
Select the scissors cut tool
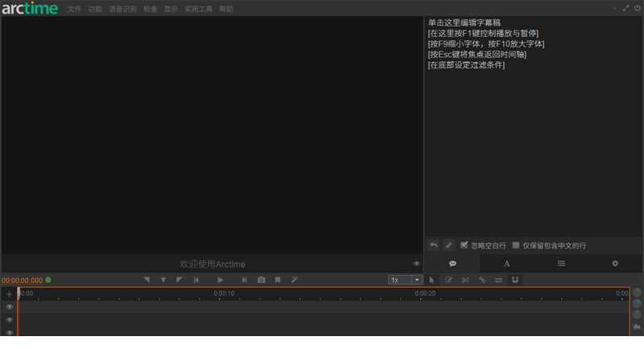465,280
